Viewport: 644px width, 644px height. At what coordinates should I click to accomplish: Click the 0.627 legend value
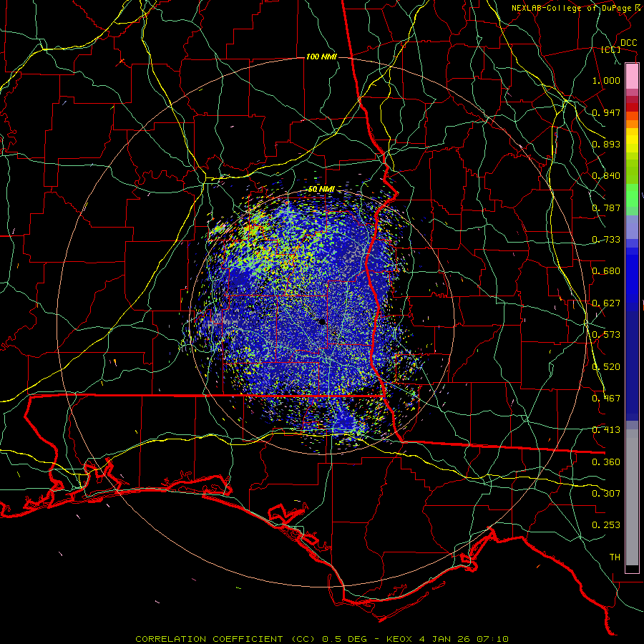606,303
